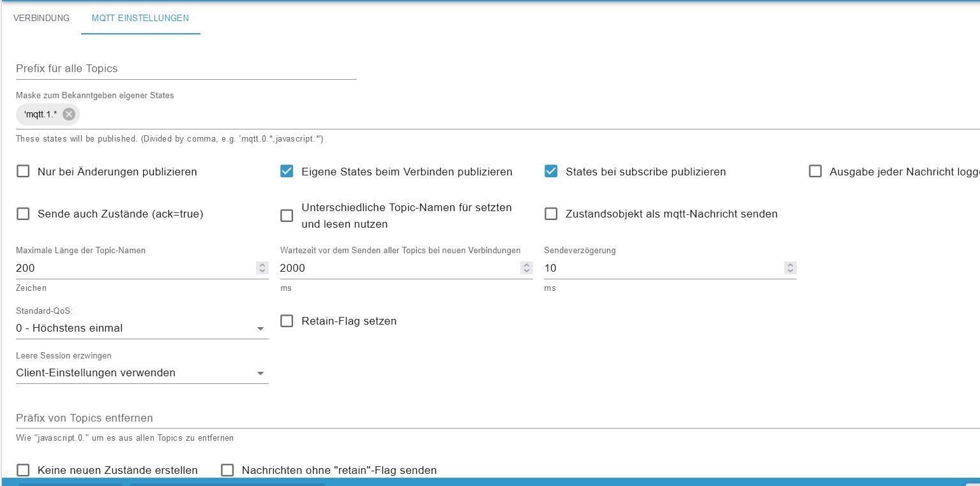The width and height of the screenshot is (980, 486).
Task: Remove the 'mqtt.1.*' chip with its X icon
Action: coord(69,114)
